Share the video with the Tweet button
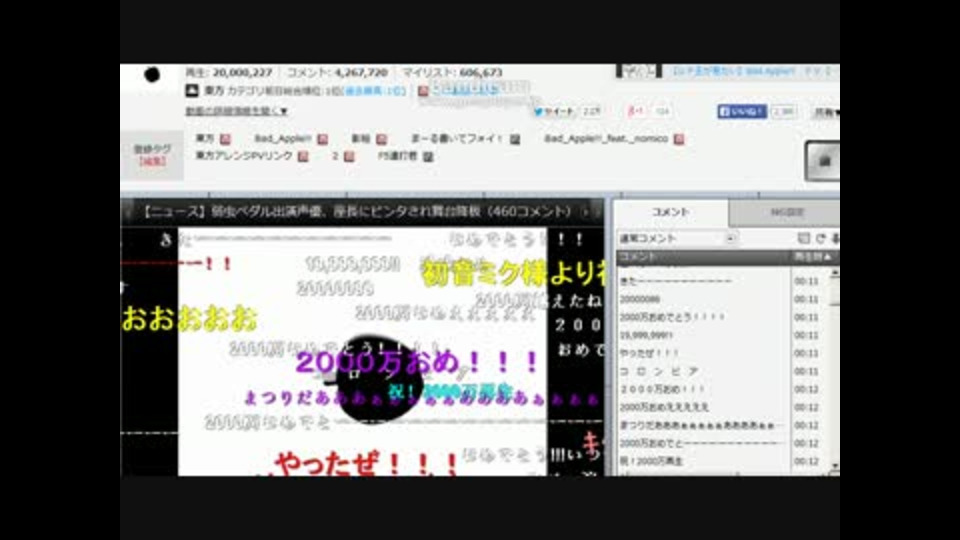Screen dimensions: 960x540 pos(554,111)
